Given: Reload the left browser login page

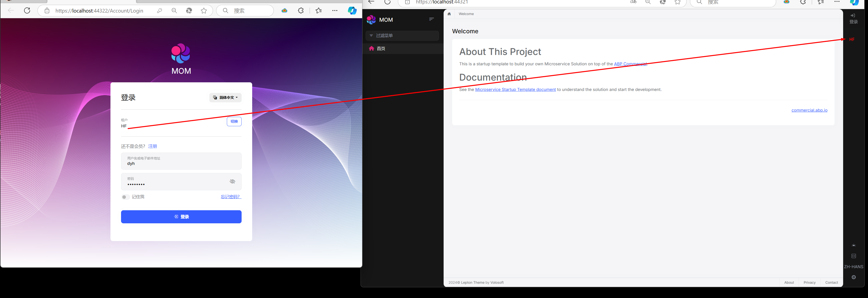Looking at the screenshot, I should point(27,11).
